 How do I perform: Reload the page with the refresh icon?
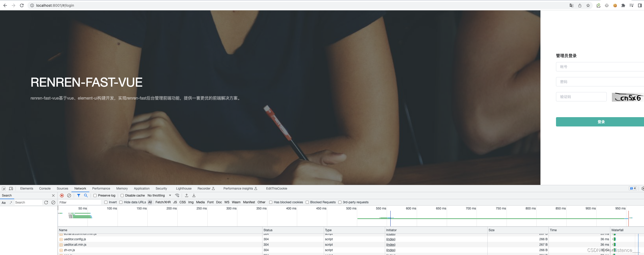[22, 5]
